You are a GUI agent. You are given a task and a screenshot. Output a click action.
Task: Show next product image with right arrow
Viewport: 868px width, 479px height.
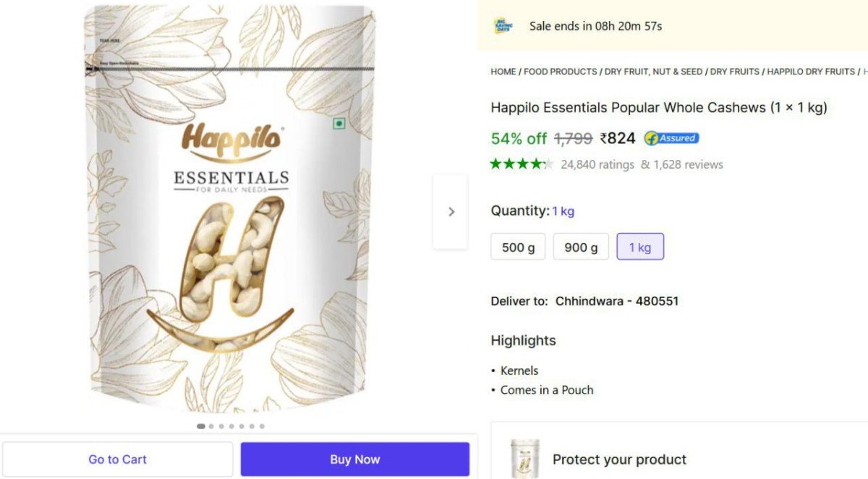point(451,211)
